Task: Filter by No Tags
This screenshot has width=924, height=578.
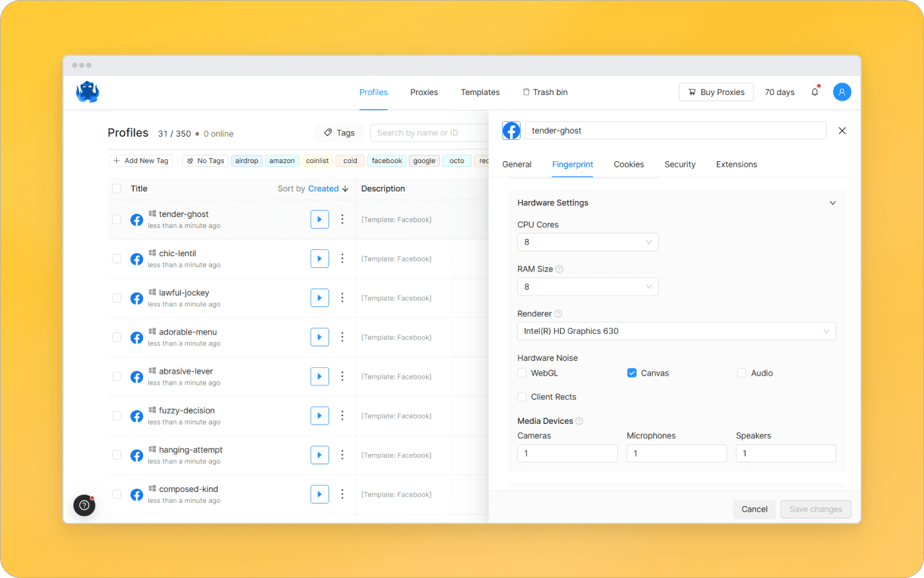Action: [x=205, y=161]
